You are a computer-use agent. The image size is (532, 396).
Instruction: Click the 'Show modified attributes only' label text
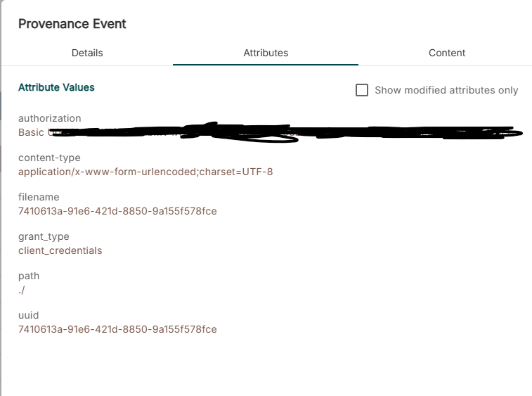446,90
